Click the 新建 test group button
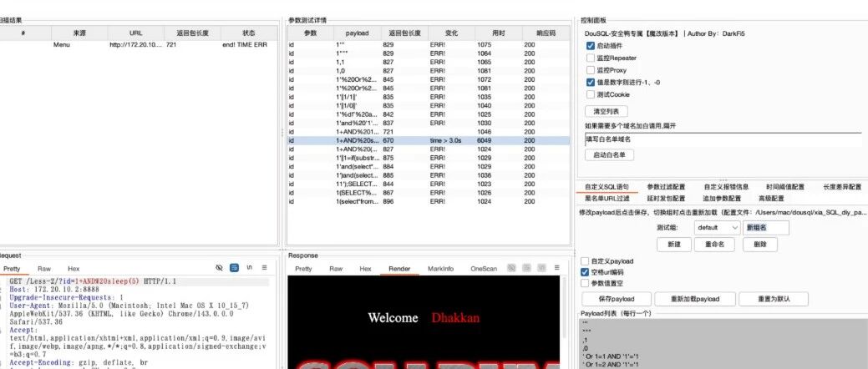The image size is (868, 369). pyautogui.click(x=673, y=244)
